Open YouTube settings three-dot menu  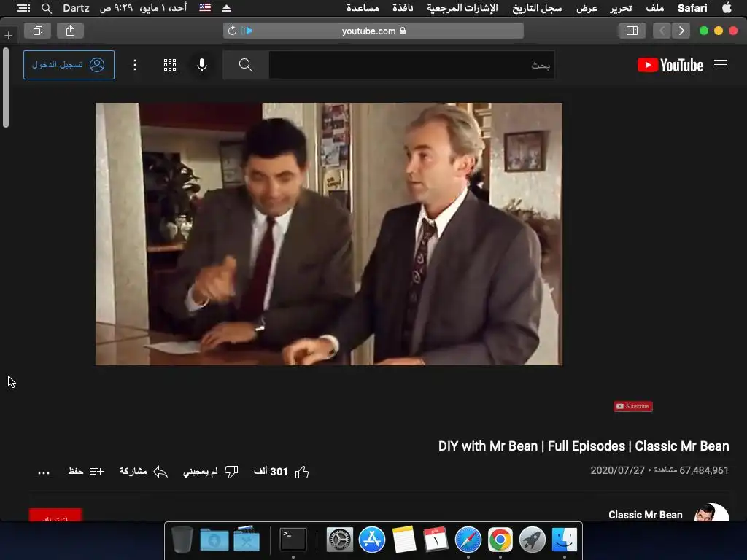pyautogui.click(x=135, y=65)
